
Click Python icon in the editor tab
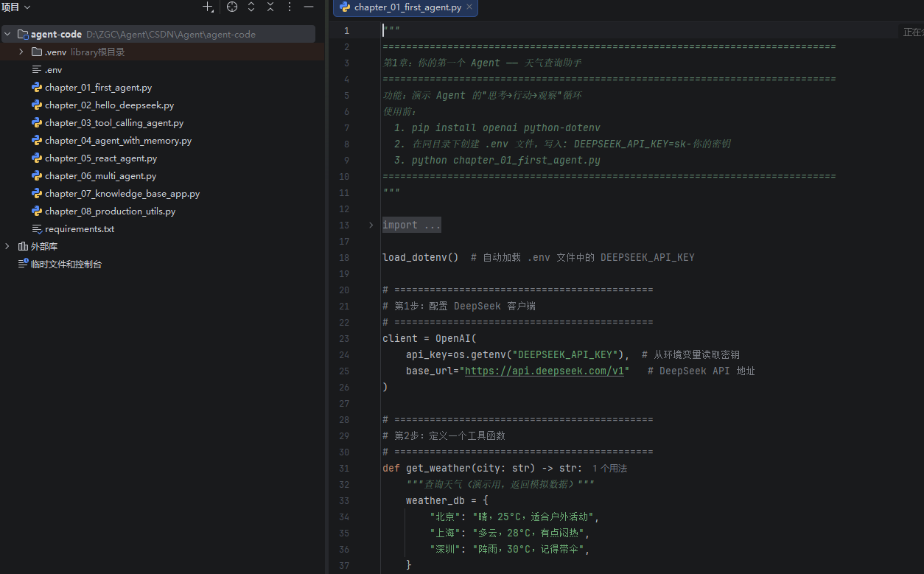[x=345, y=7]
